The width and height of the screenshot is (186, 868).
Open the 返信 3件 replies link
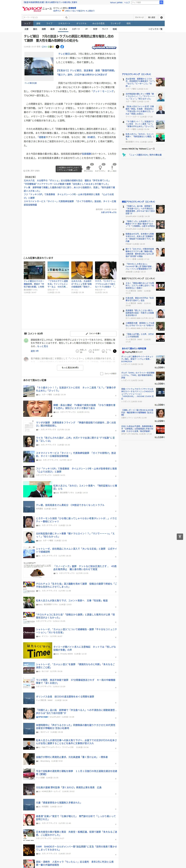click(x=35, y=351)
